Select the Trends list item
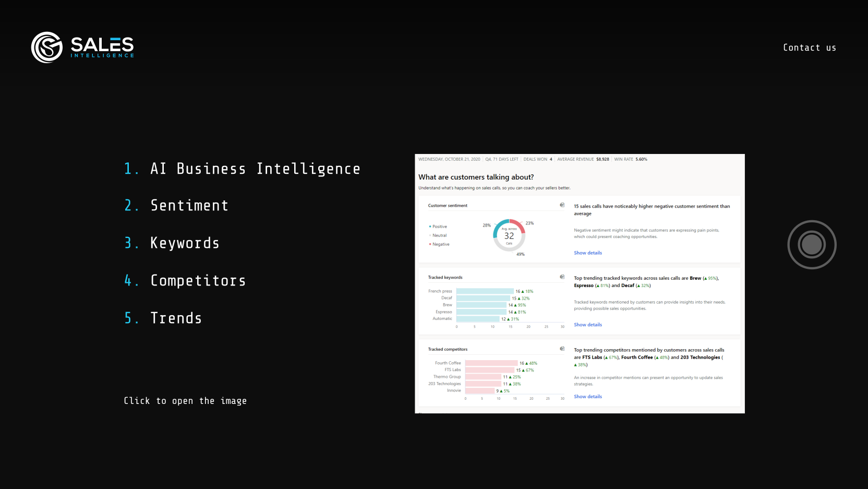 tap(163, 318)
